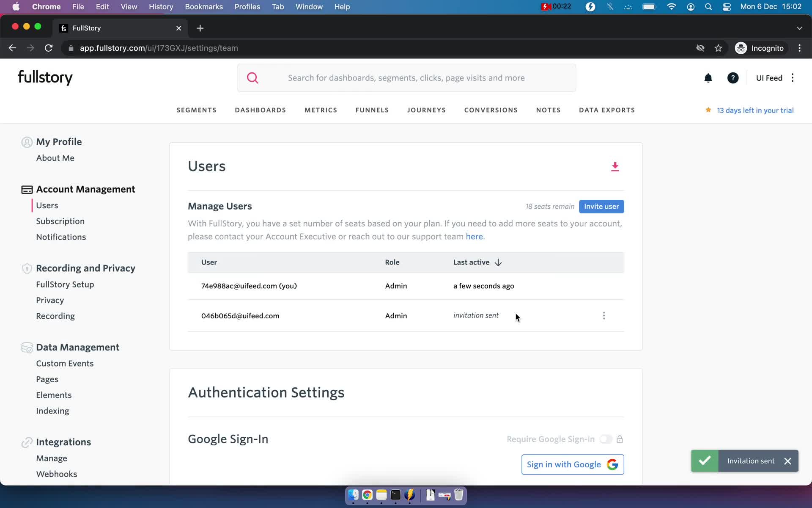812x508 pixels.
Task: Click 13 days left in your trial
Action: [x=755, y=110]
